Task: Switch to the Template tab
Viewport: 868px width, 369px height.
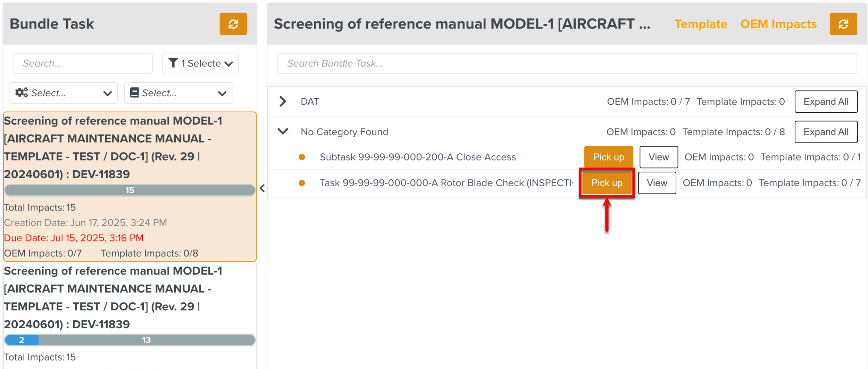Action: (x=700, y=24)
